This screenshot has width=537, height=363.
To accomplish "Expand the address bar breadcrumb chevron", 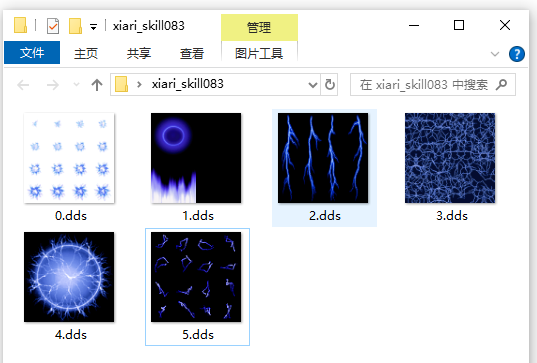I will tap(139, 84).
